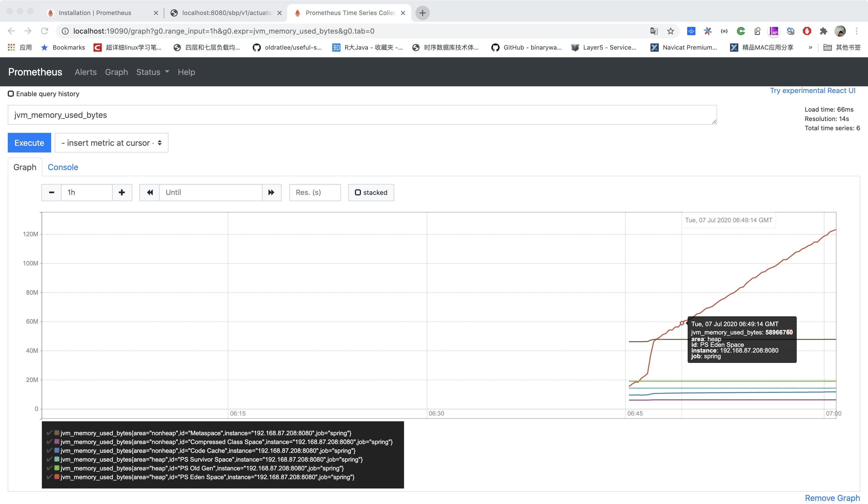Enable query history checkbox
The width and height of the screenshot is (868, 504).
[11, 94]
